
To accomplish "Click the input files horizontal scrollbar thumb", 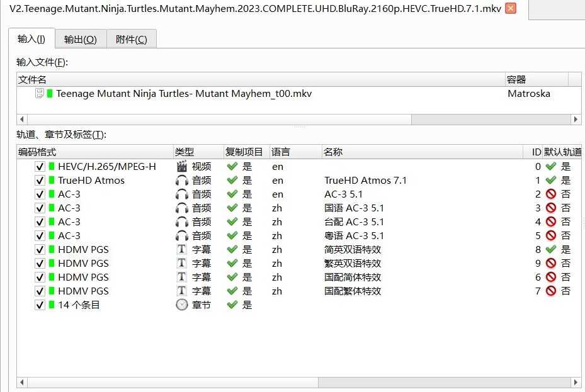I will (219, 120).
